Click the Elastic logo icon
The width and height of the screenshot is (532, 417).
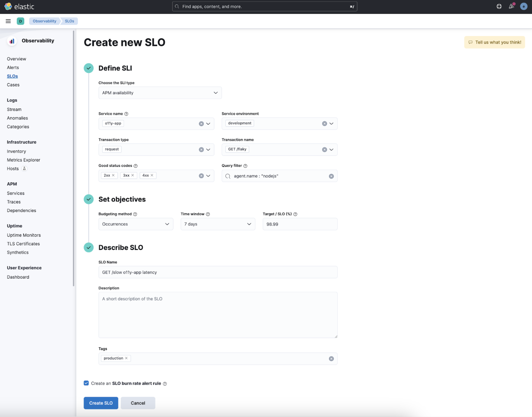[x=8, y=6]
